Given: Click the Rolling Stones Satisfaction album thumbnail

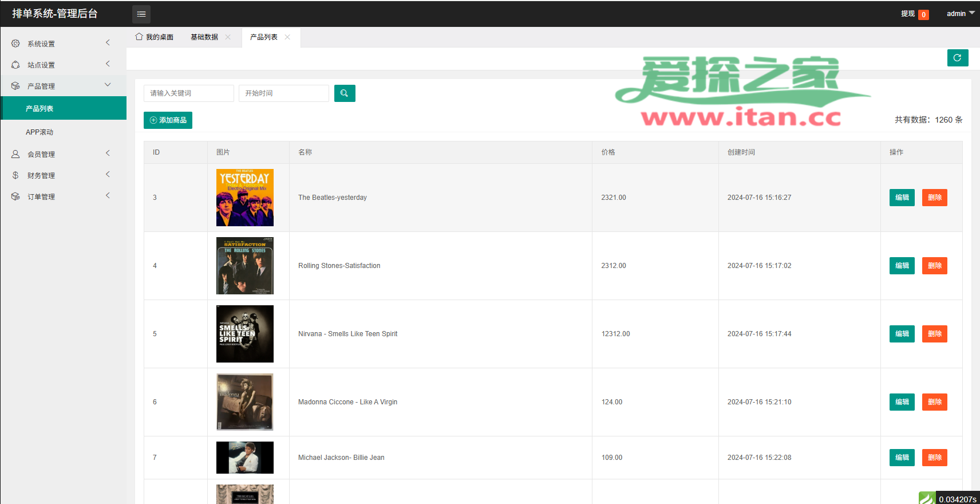Looking at the screenshot, I should pyautogui.click(x=245, y=266).
